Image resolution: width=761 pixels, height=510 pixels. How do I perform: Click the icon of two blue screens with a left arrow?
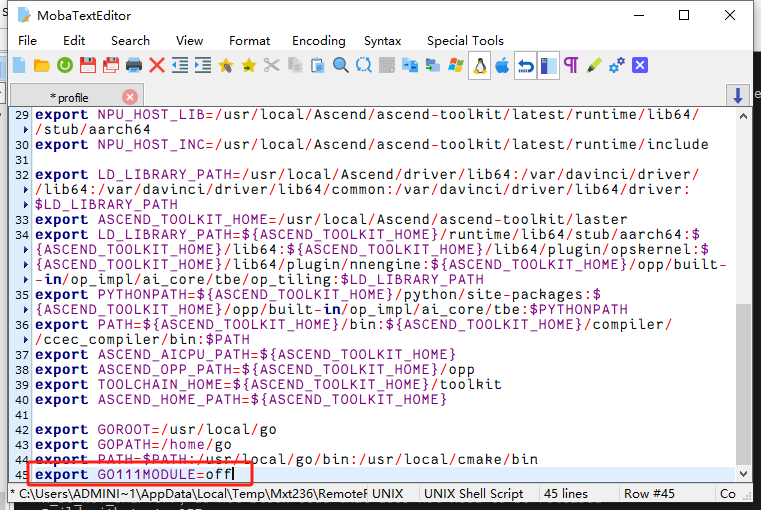point(410,66)
